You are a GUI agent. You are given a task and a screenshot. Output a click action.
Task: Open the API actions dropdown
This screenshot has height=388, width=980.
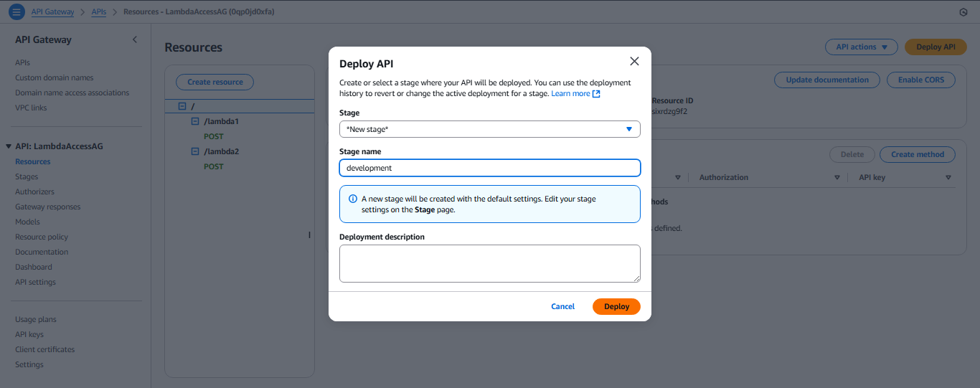862,47
